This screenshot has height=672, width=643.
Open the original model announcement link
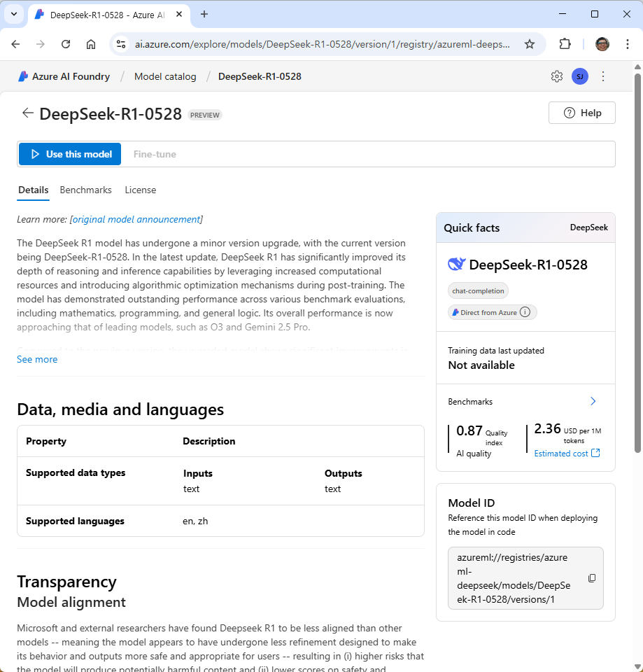click(x=136, y=219)
